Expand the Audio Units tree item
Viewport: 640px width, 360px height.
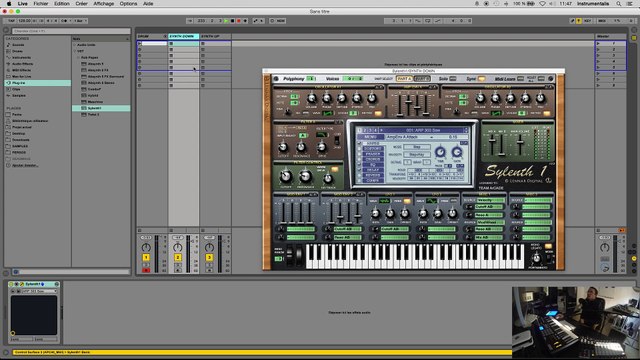pyautogui.click(x=75, y=45)
